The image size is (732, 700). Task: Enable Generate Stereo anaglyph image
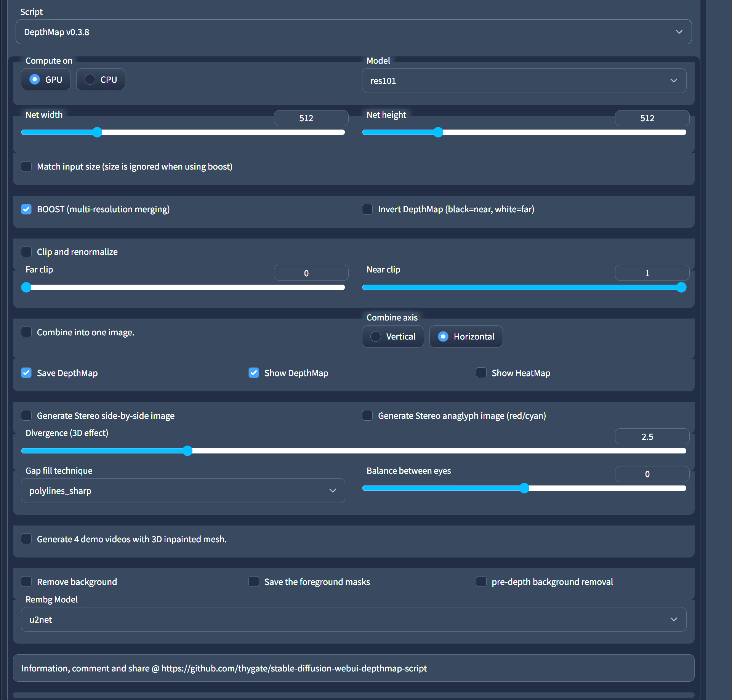pyautogui.click(x=367, y=416)
